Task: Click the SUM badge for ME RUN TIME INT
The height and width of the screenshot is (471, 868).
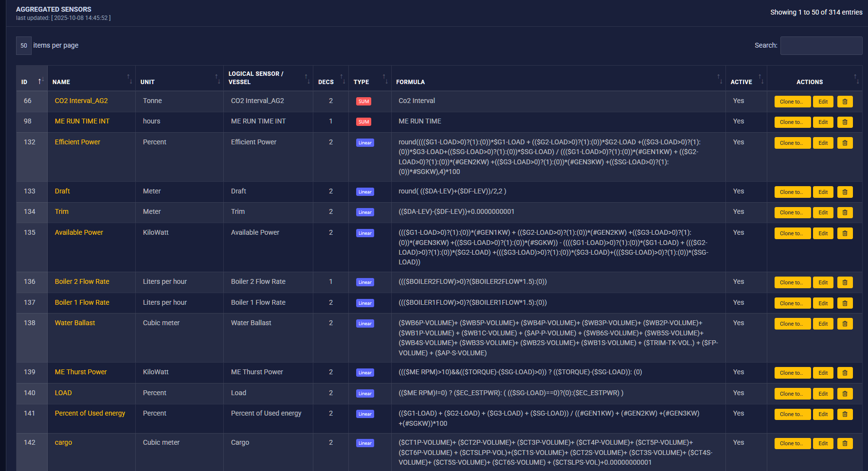Action: [x=363, y=122]
